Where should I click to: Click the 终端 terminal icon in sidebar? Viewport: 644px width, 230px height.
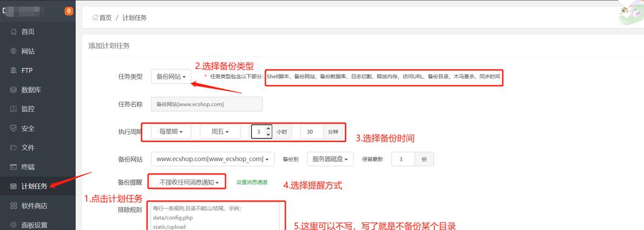[x=14, y=167]
